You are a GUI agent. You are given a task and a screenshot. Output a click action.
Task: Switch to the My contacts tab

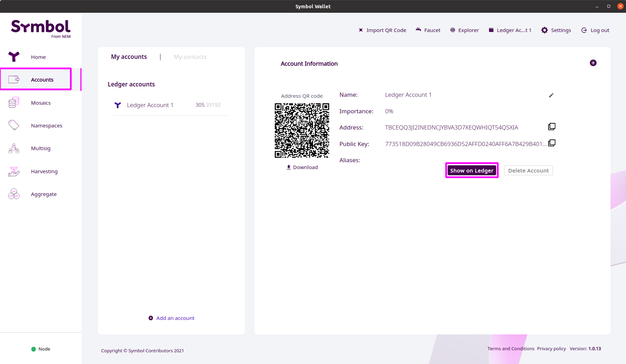tap(190, 57)
